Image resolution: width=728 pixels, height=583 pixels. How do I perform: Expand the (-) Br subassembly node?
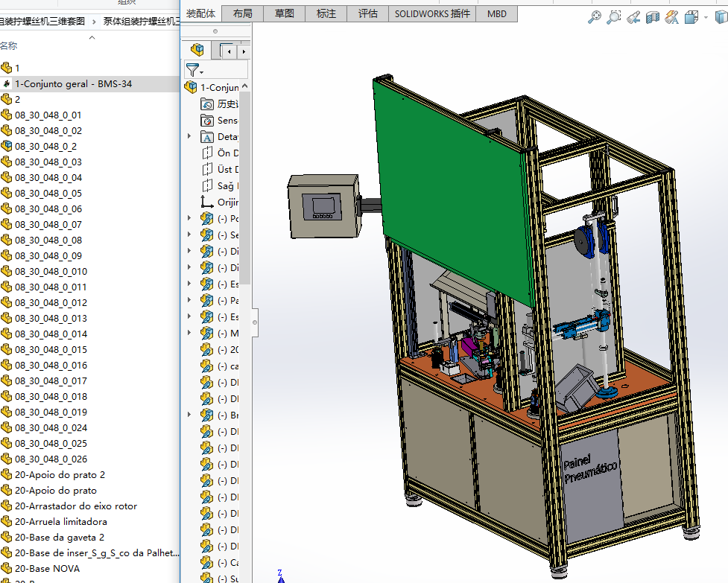pyautogui.click(x=189, y=415)
